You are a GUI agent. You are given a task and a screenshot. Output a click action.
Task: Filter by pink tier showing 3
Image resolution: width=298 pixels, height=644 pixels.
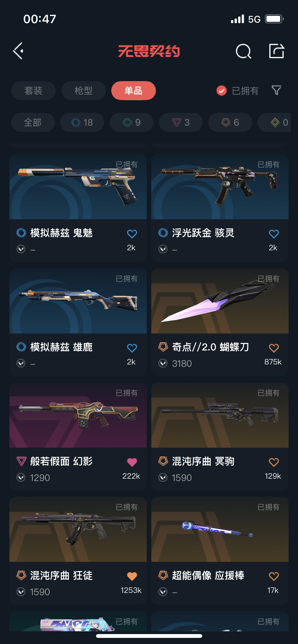coord(181,122)
